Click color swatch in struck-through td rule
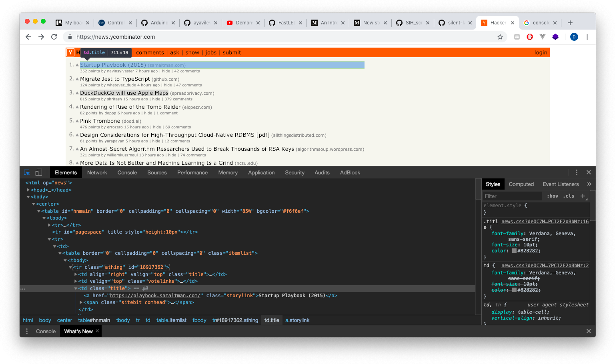 coord(514,290)
